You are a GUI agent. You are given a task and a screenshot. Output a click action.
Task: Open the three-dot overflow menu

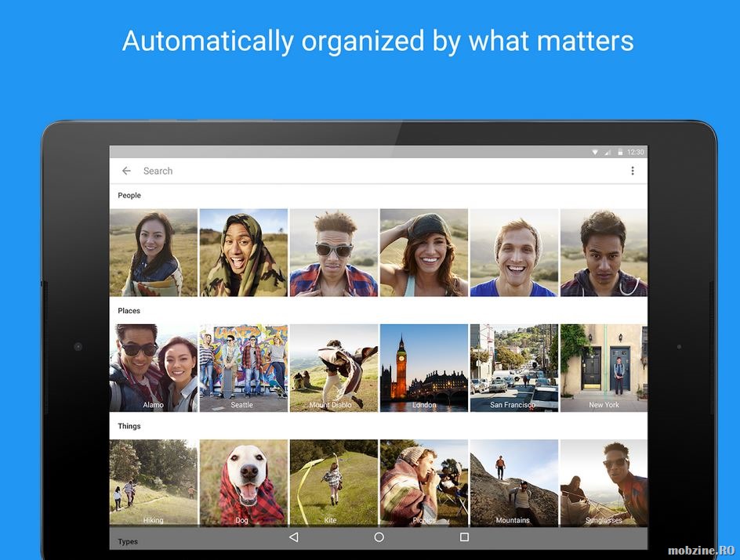tap(633, 171)
